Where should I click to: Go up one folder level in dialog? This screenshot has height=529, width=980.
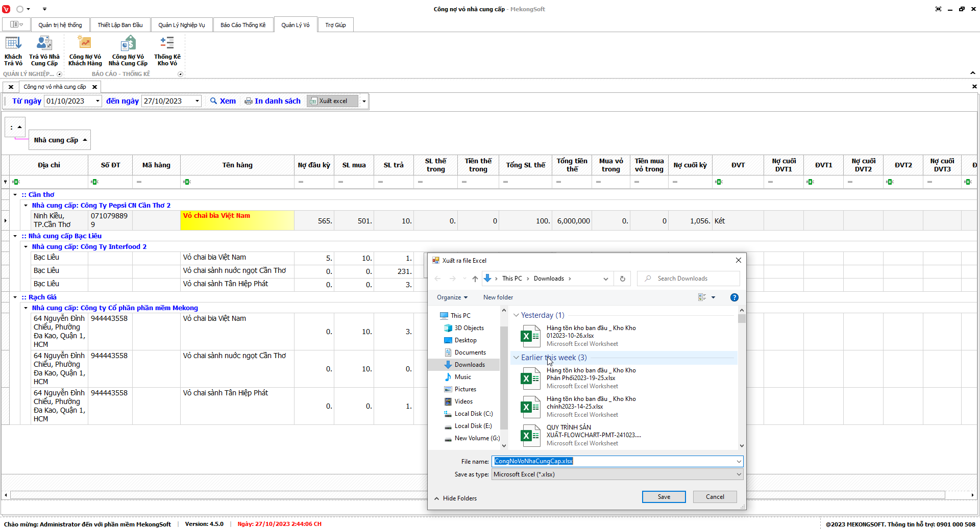(475, 279)
